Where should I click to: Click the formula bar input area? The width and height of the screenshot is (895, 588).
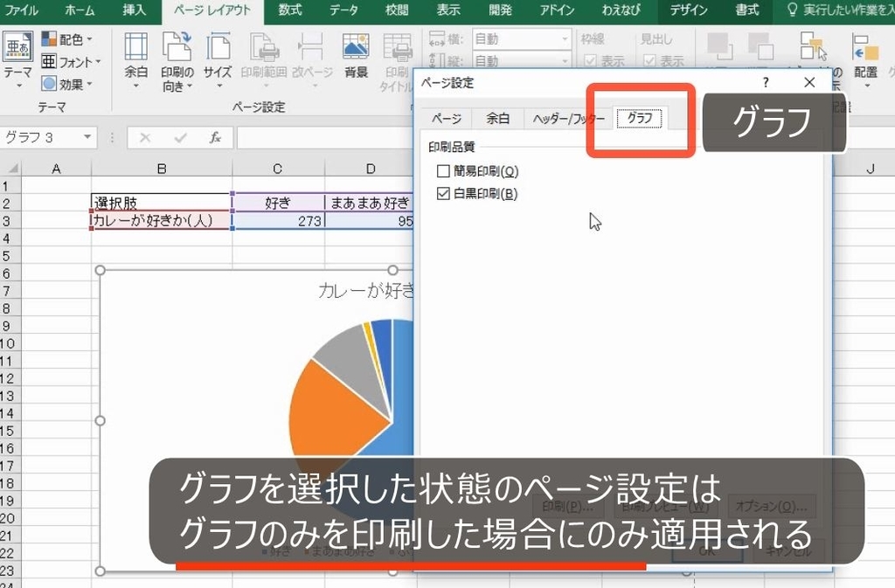(x=324, y=137)
